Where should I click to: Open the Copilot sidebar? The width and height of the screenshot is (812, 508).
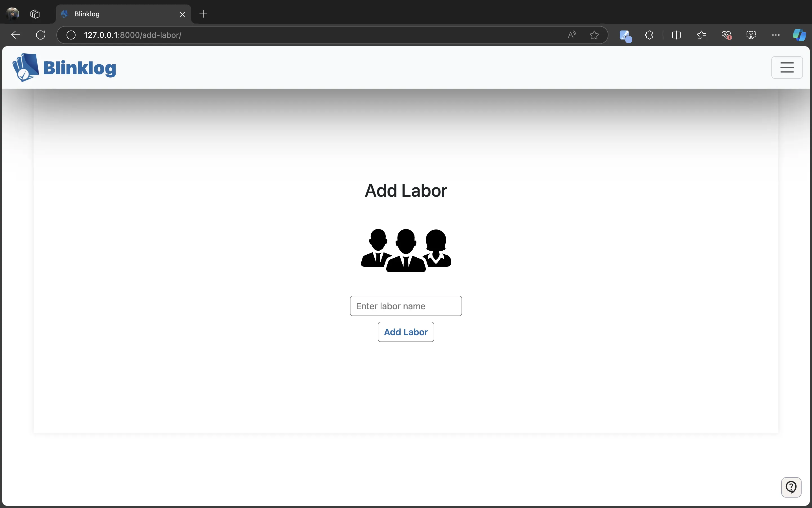click(799, 35)
